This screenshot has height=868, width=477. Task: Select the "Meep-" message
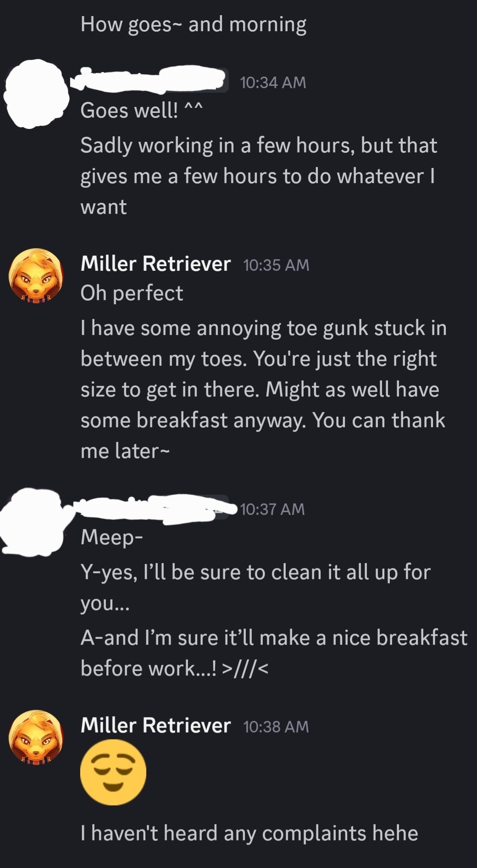click(x=111, y=537)
